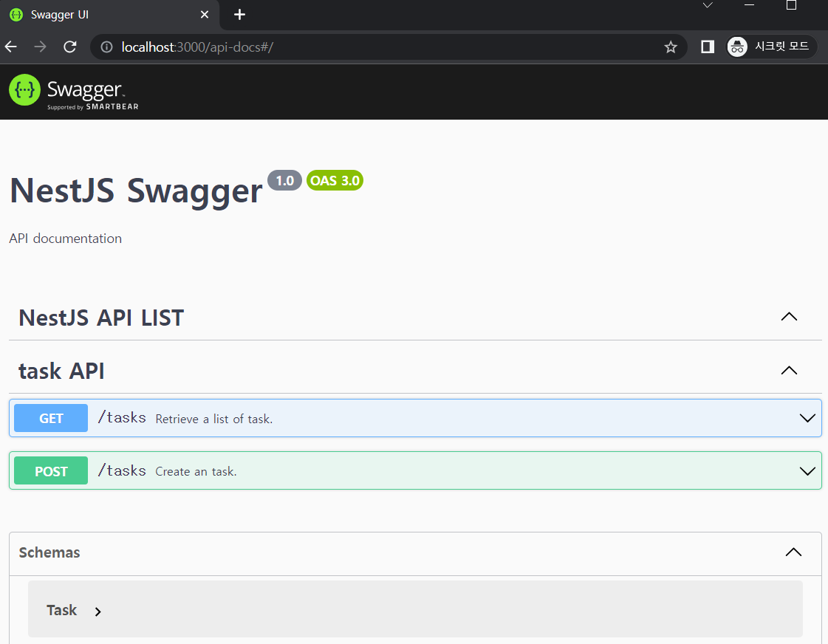Open the tab search chevron in title bar
This screenshot has height=644, width=828.
pos(708,5)
